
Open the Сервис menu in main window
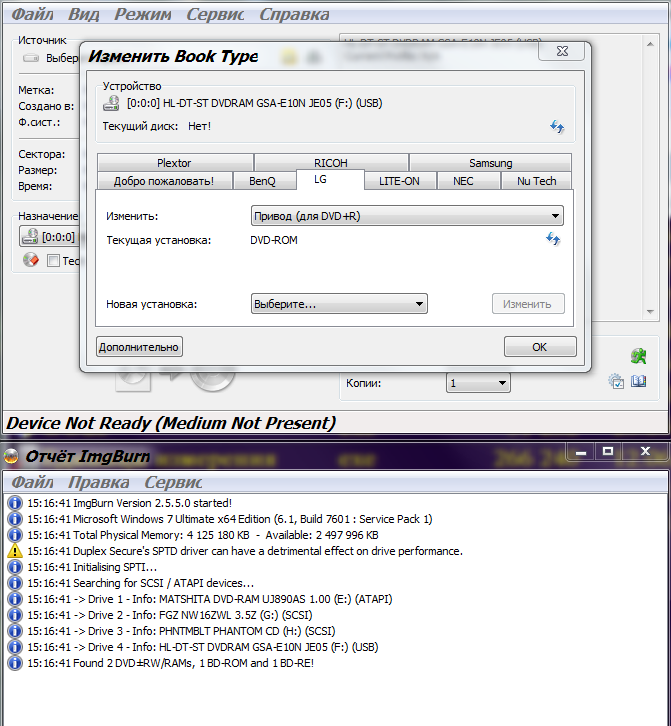[215, 14]
